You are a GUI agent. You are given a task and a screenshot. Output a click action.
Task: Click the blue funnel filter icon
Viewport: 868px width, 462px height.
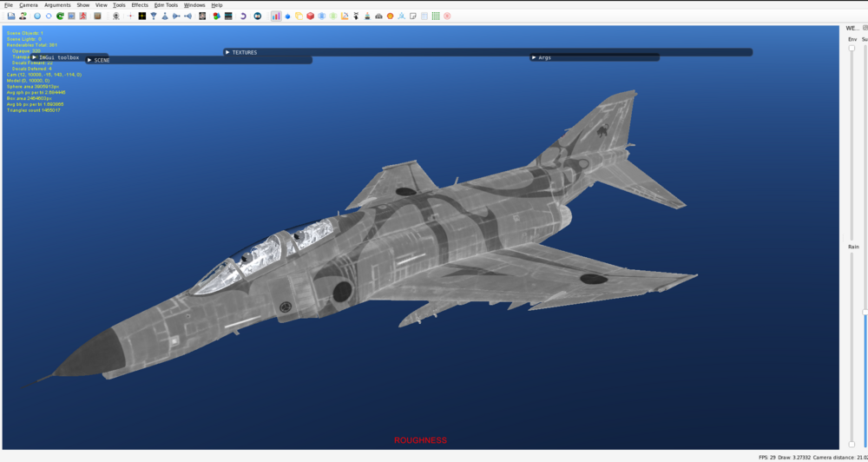[154, 16]
